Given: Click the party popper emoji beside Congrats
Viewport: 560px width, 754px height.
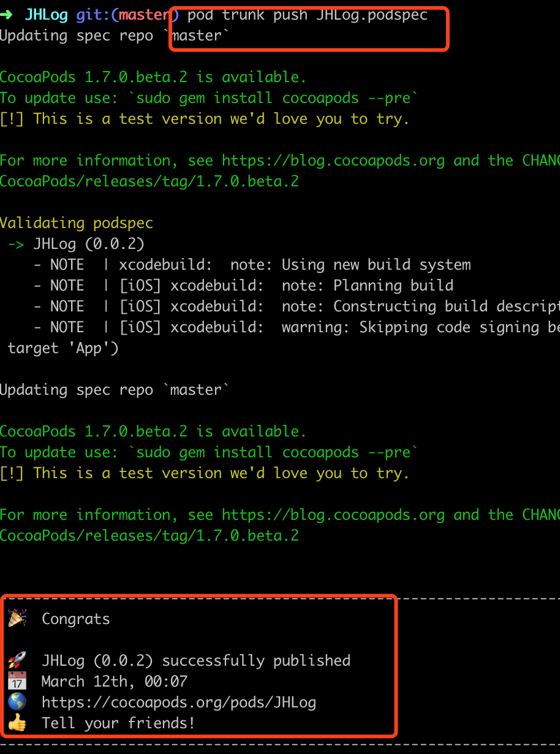Looking at the screenshot, I should point(17,618).
